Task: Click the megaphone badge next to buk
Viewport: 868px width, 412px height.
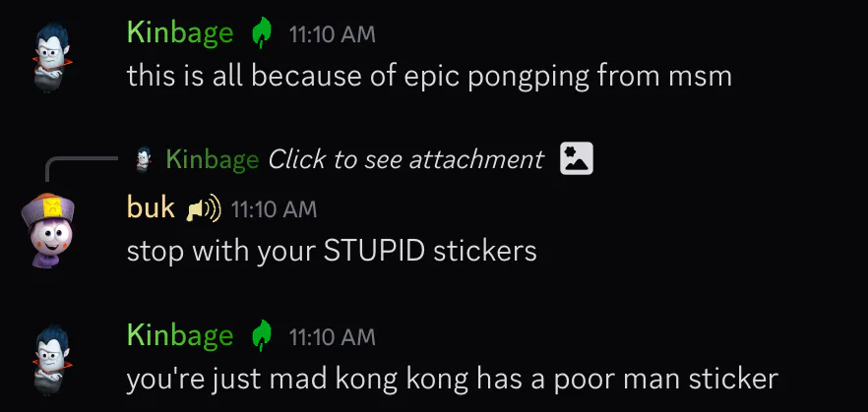Action: (203, 209)
